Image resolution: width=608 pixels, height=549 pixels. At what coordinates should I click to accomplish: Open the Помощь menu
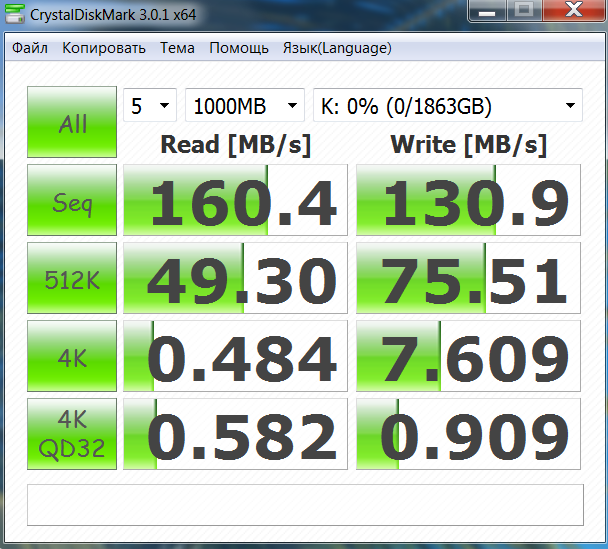[239, 48]
